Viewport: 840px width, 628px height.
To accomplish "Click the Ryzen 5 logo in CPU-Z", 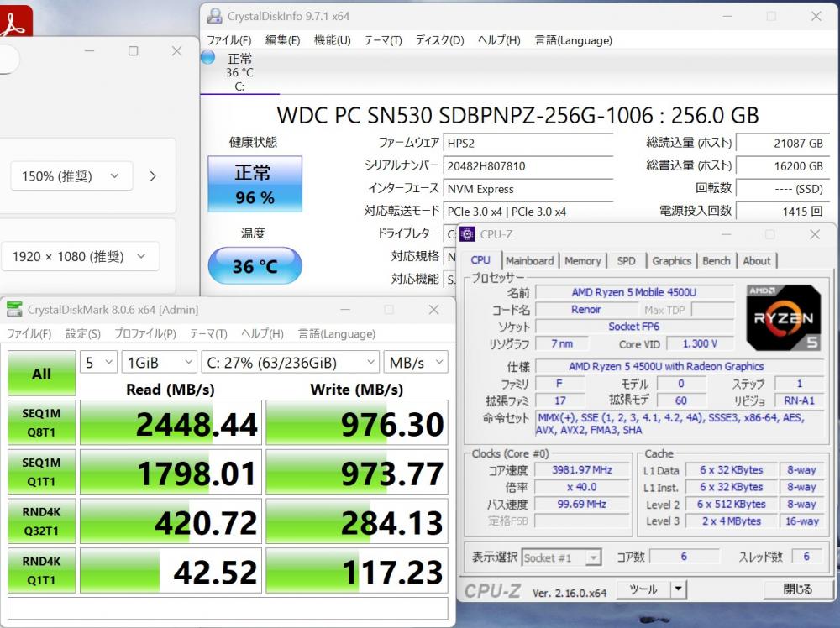I will 783,317.
